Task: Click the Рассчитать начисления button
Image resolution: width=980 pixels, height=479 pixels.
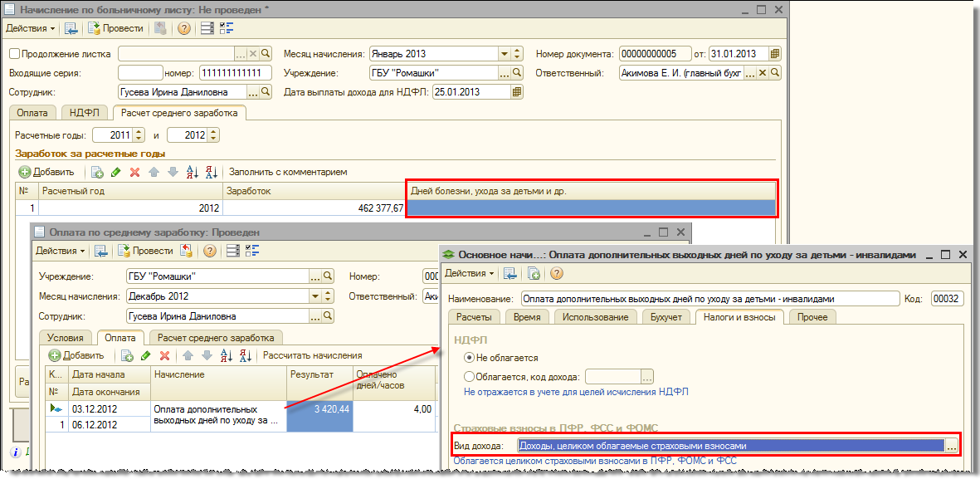Action: (x=312, y=355)
